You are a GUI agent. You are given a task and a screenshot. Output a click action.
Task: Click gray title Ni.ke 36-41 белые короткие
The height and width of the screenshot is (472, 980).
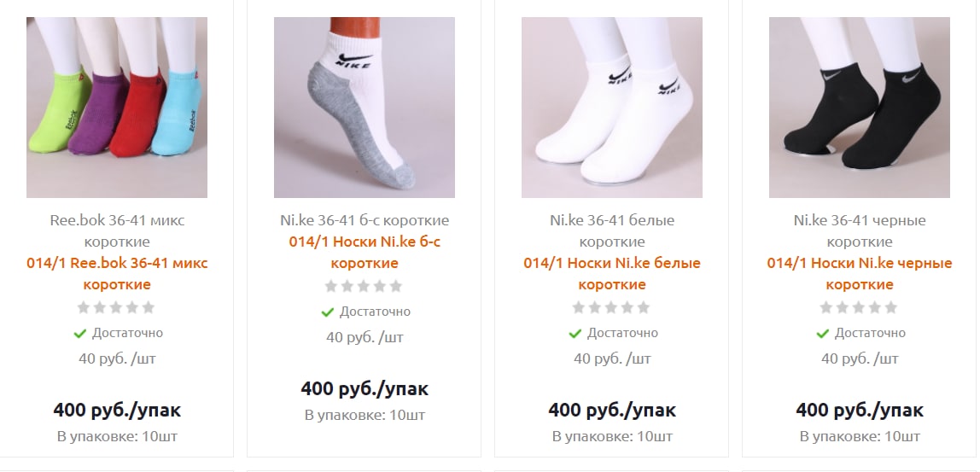click(x=612, y=230)
